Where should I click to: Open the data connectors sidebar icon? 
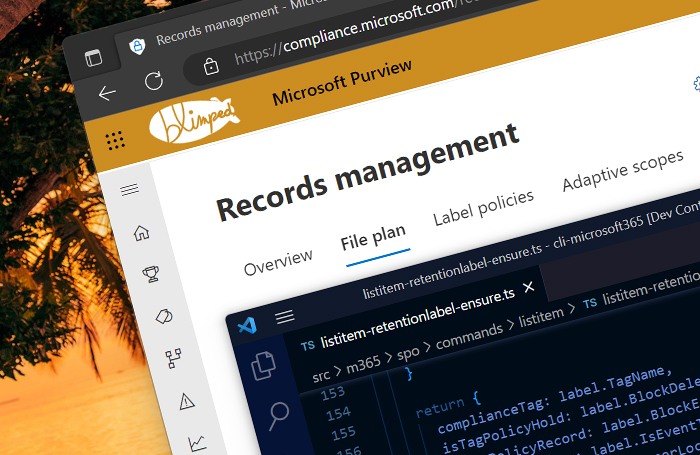click(x=173, y=359)
